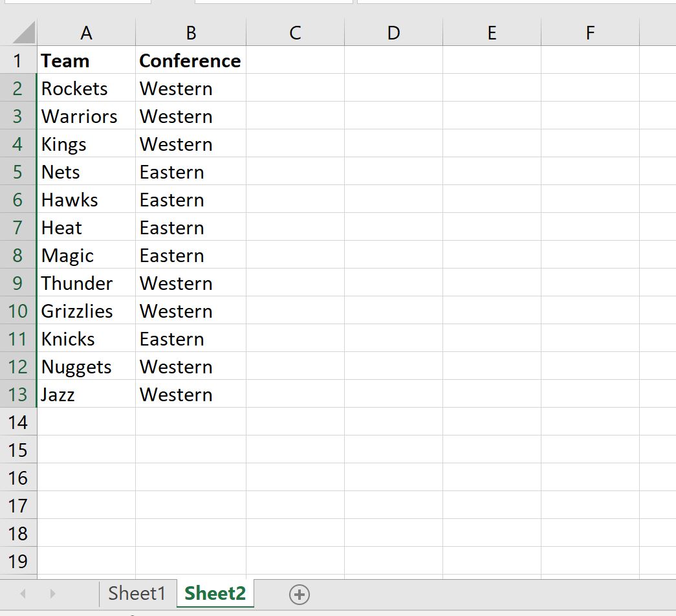Screen dimensions: 676x616
Task: Select the cell containing Thunder
Action: tap(86, 283)
